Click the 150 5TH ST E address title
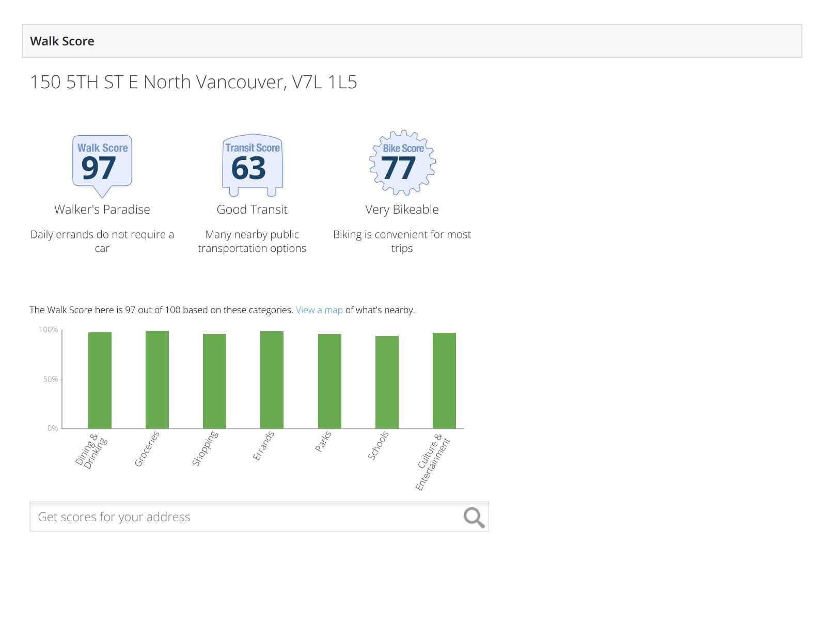Image resolution: width=818 pixels, height=644 pixels. (x=193, y=82)
